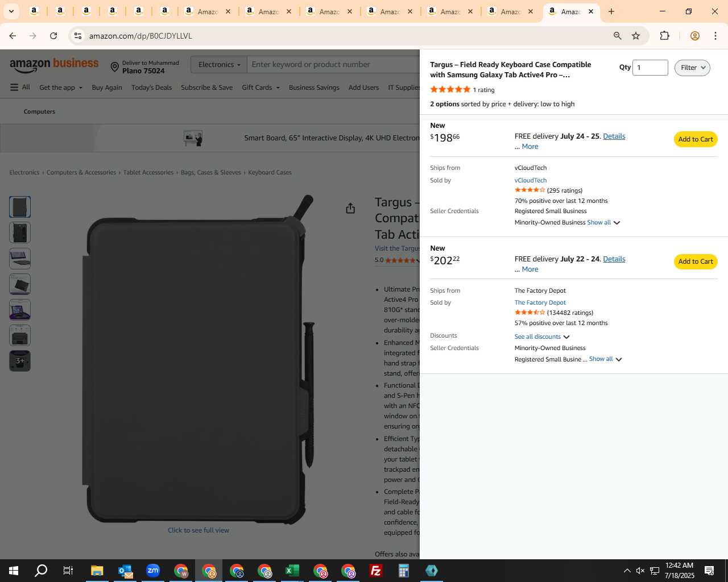This screenshot has height=582, width=728.
Task: Click the Amazon Business logo
Action: [x=54, y=65]
